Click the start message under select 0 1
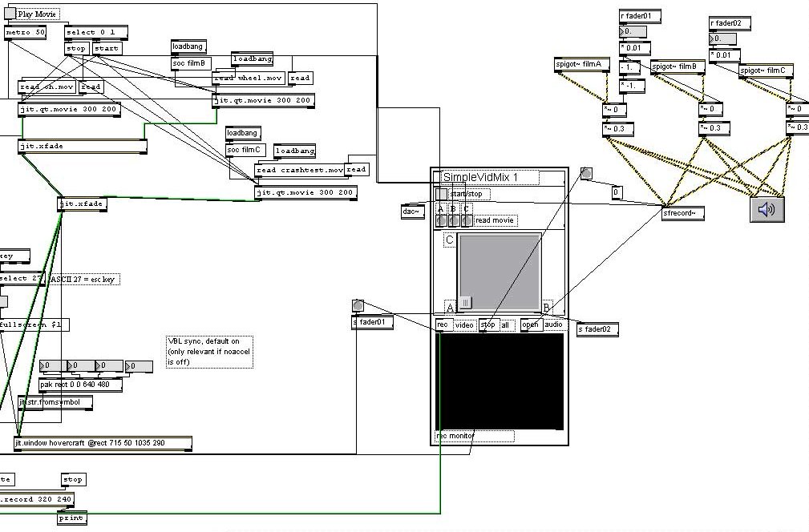The height and width of the screenshot is (532, 809). 107,49
